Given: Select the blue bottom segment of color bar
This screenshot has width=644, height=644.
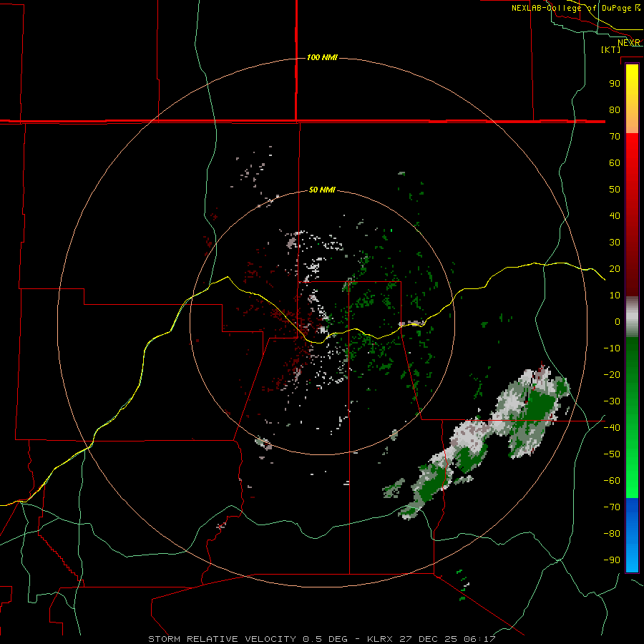Looking at the screenshot, I should (632, 535).
